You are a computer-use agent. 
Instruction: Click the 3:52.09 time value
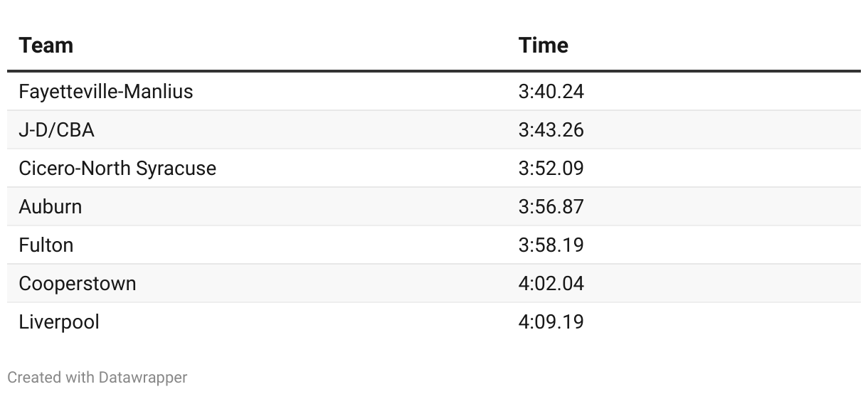click(551, 169)
